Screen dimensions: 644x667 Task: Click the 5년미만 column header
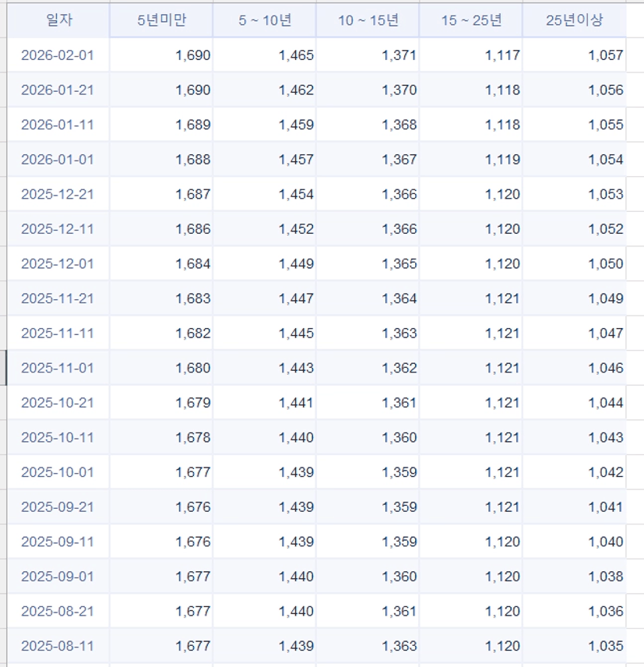click(161, 20)
